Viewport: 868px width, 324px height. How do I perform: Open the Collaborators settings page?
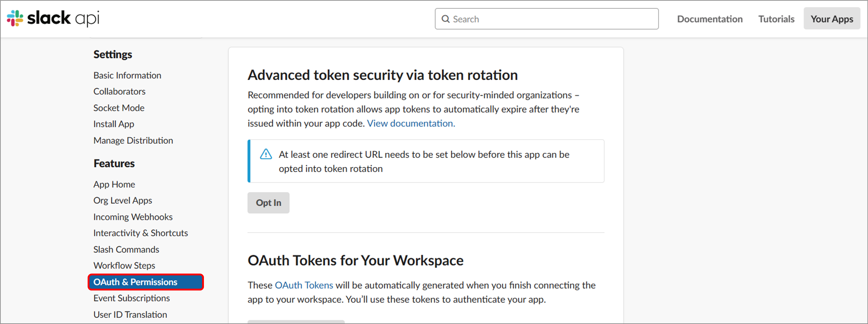(119, 91)
